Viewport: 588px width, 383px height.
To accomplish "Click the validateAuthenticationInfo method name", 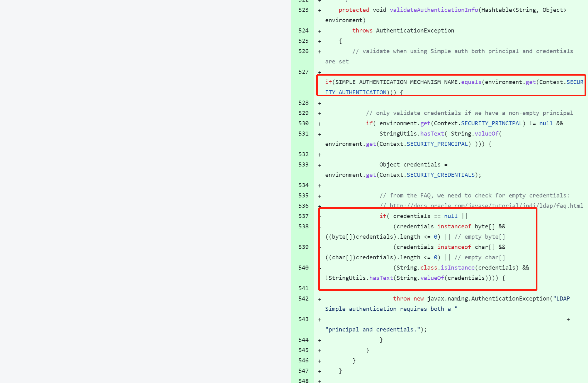I will 434,10.
